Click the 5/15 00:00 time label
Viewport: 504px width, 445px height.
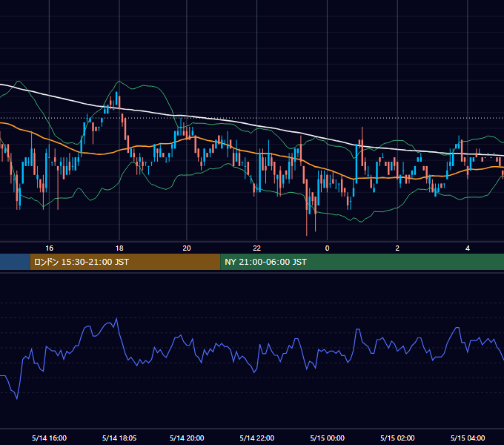(327, 438)
